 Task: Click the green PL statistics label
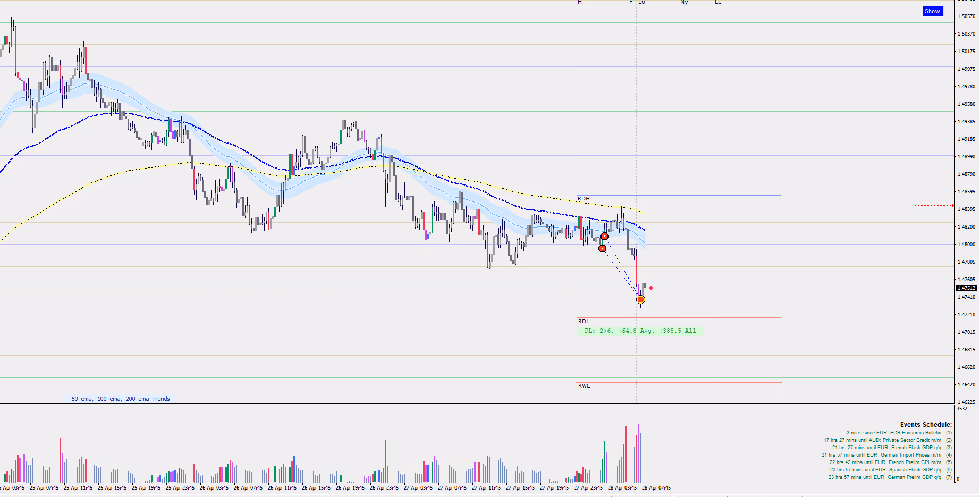[x=640, y=331]
